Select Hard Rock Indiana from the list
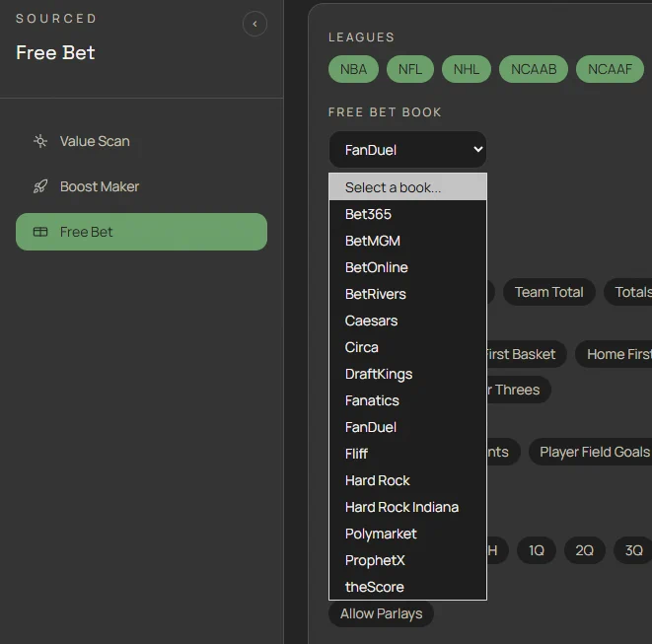This screenshot has width=652, height=644. point(407,507)
